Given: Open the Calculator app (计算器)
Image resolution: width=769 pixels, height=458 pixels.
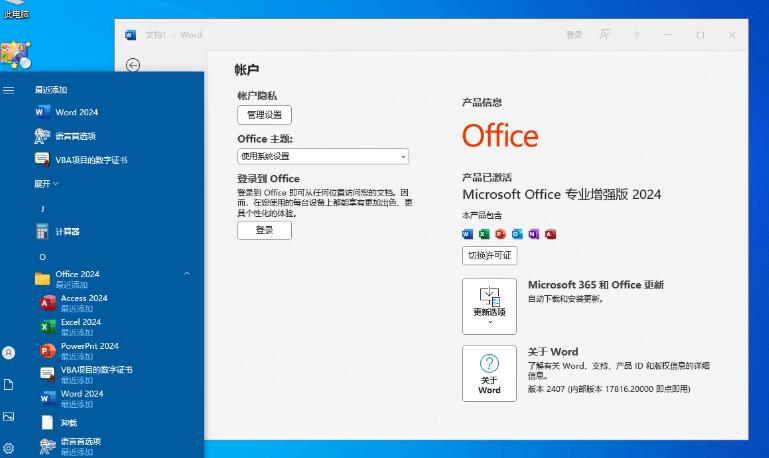Looking at the screenshot, I should (x=57, y=231).
